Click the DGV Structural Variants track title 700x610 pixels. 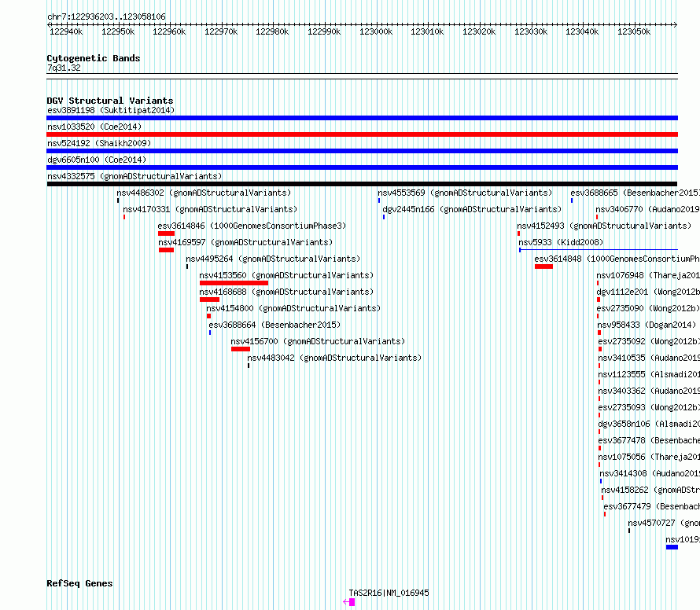click(x=110, y=101)
